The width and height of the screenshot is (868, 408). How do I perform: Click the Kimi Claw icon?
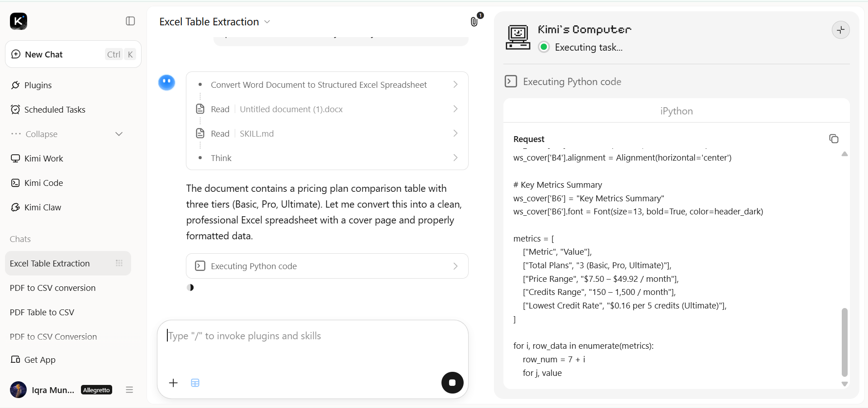15,207
